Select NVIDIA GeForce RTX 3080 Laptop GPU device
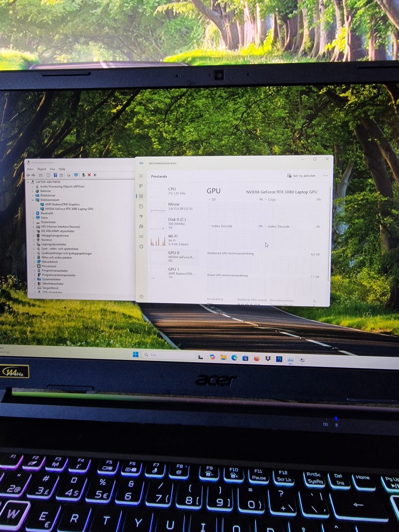Screen dimensions: 399x532 [x=66, y=209]
